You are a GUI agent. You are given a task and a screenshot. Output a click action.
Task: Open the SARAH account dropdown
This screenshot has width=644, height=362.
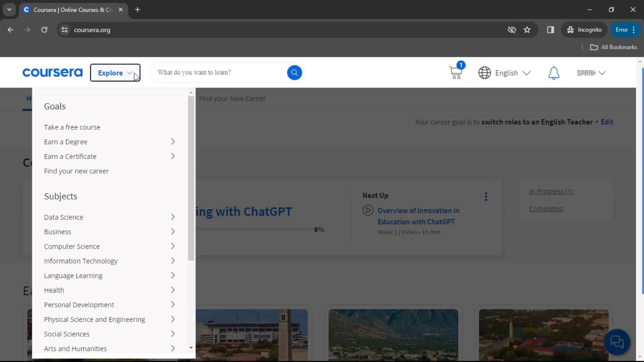pyautogui.click(x=591, y=73)
